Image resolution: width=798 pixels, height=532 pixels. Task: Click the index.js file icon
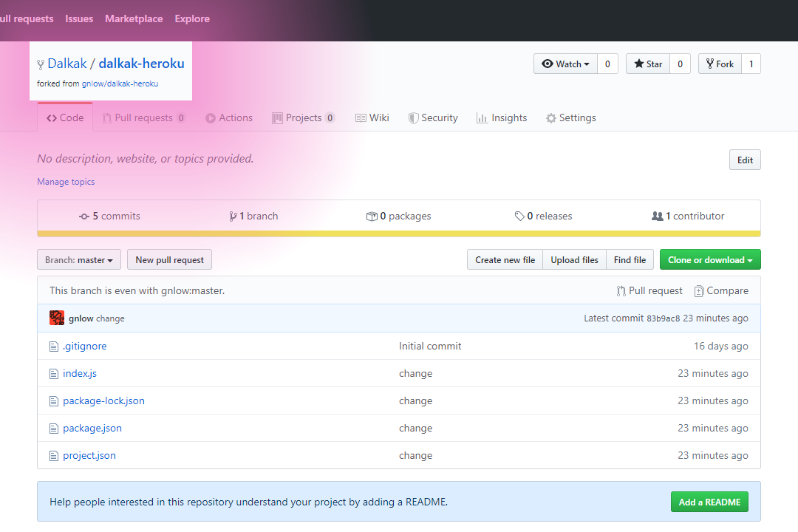53,374
